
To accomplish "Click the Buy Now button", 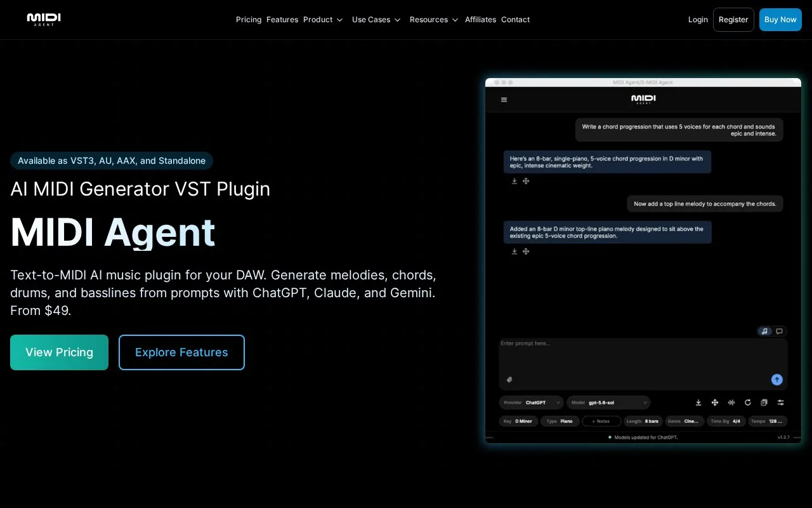I will click(x=780, y=20).
